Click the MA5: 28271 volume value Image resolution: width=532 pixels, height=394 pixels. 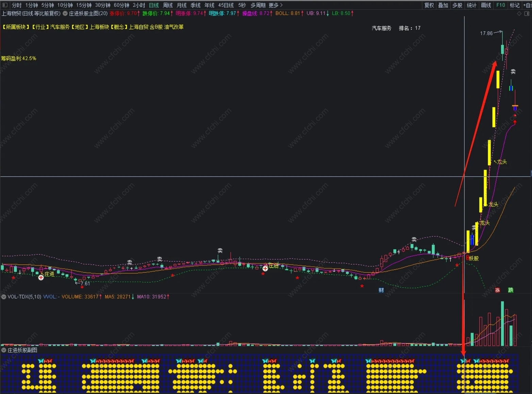click(119, 297)
